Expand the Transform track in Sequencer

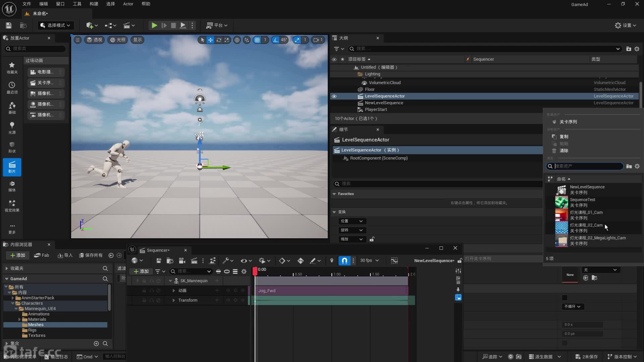pyautogui.click(x=174, y=300)
